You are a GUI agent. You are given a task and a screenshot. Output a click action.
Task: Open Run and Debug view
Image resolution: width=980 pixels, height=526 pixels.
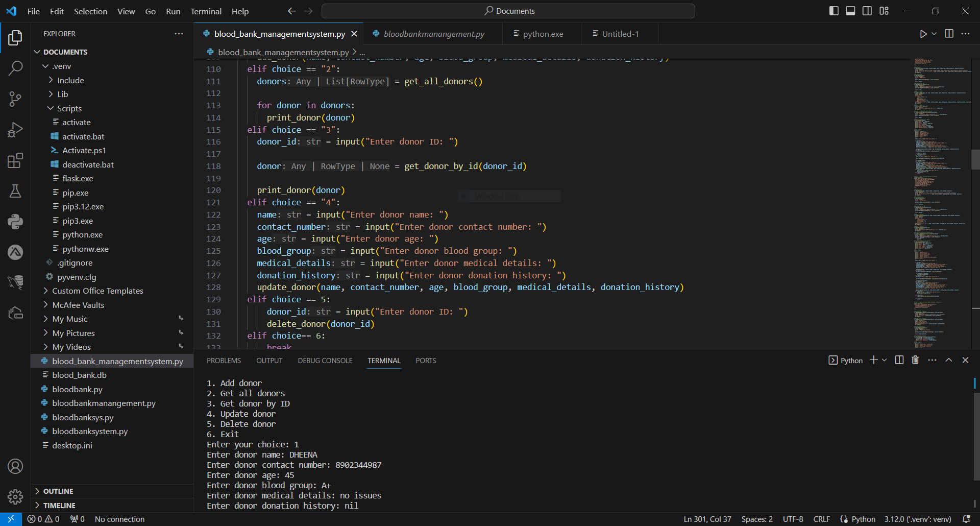point(15,130)
